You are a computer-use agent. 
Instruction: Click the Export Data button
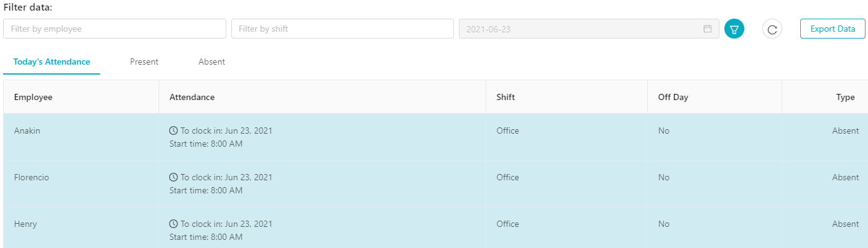point(833,29)
